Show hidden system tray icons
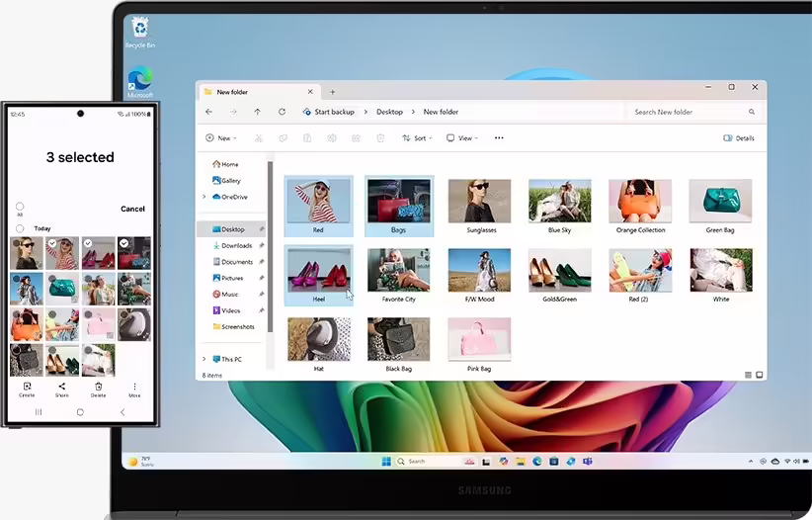812x520 pixels. 751,462
